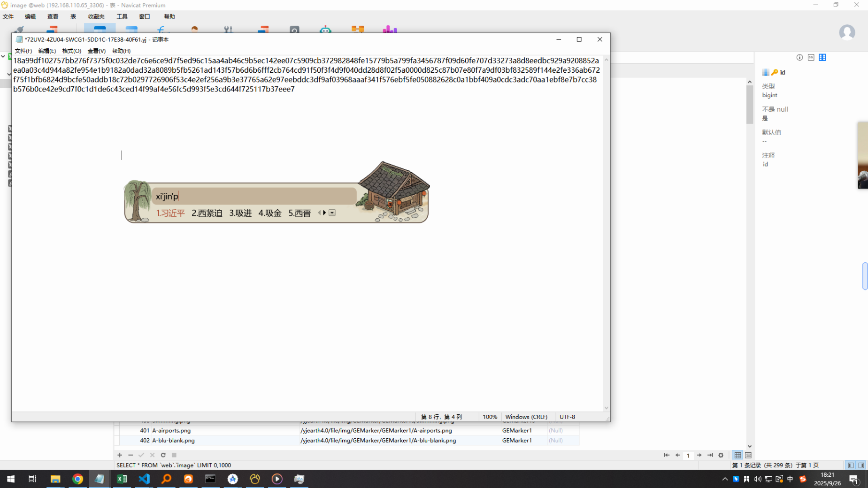Switch to grid view mode
The height and width of the screenshot is (488, 868).
click(x=737, y=455)
